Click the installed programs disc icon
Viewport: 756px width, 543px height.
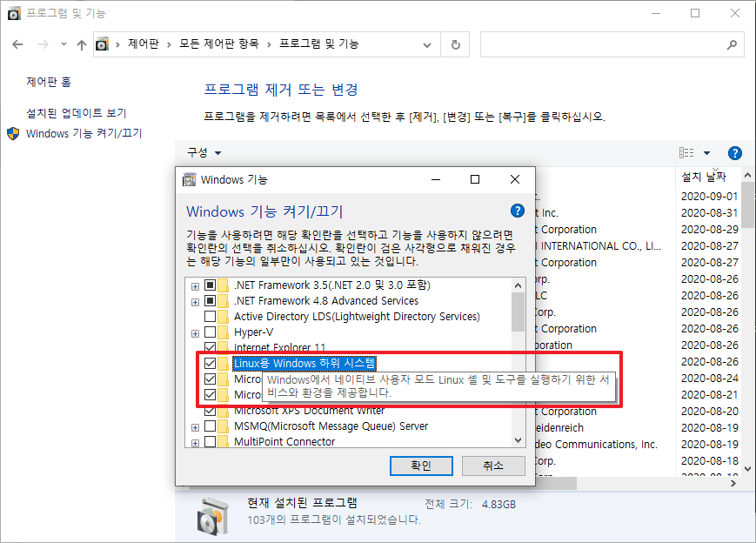point(212,515)
